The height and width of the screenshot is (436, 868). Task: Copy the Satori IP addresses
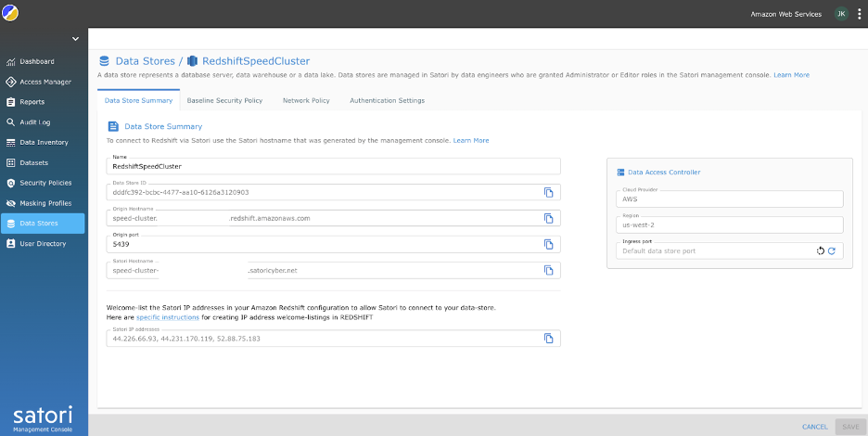click(548, 339)
